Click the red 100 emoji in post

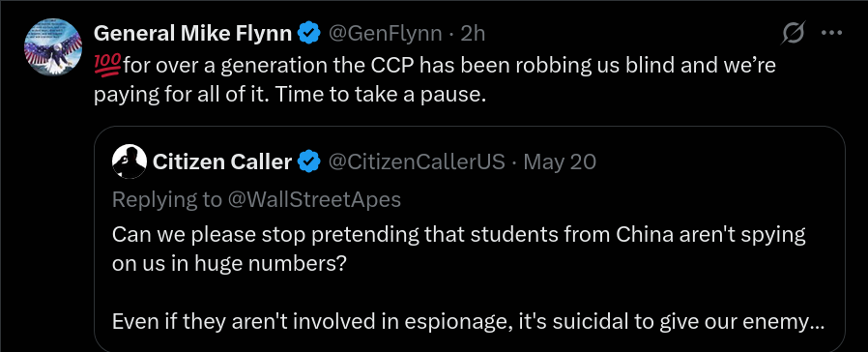coord(107,66)
